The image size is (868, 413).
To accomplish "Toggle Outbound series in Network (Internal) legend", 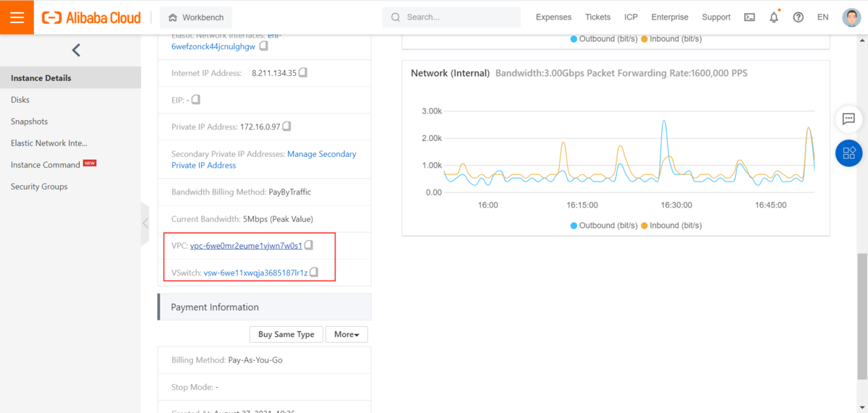I will (603, 226).
